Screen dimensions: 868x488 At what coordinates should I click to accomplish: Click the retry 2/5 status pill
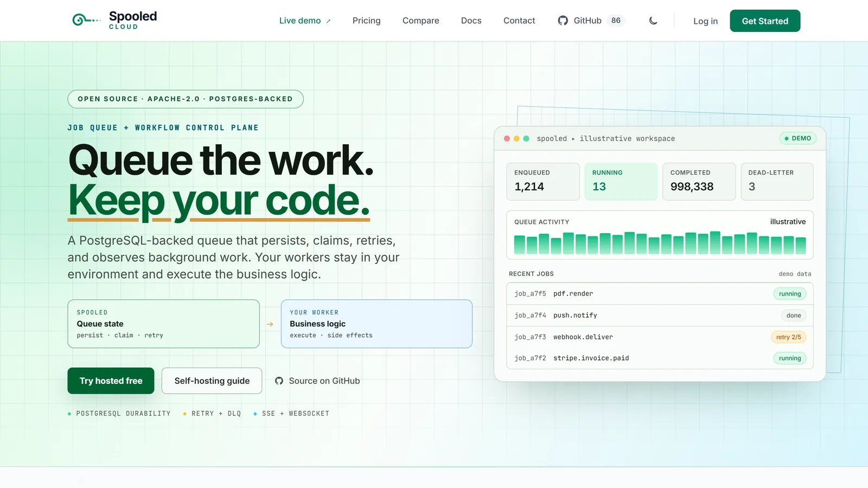point(788,337)
